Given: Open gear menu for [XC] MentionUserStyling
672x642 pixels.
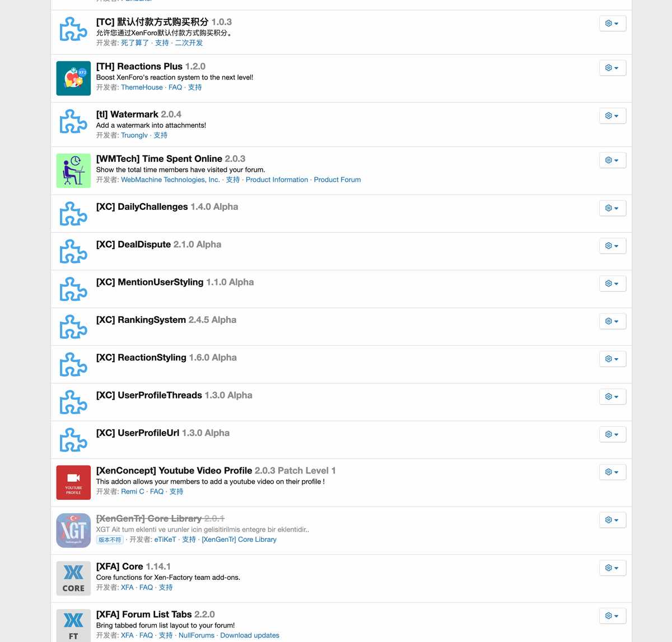Looking at the screenshot, I should [x=612, y=284].
